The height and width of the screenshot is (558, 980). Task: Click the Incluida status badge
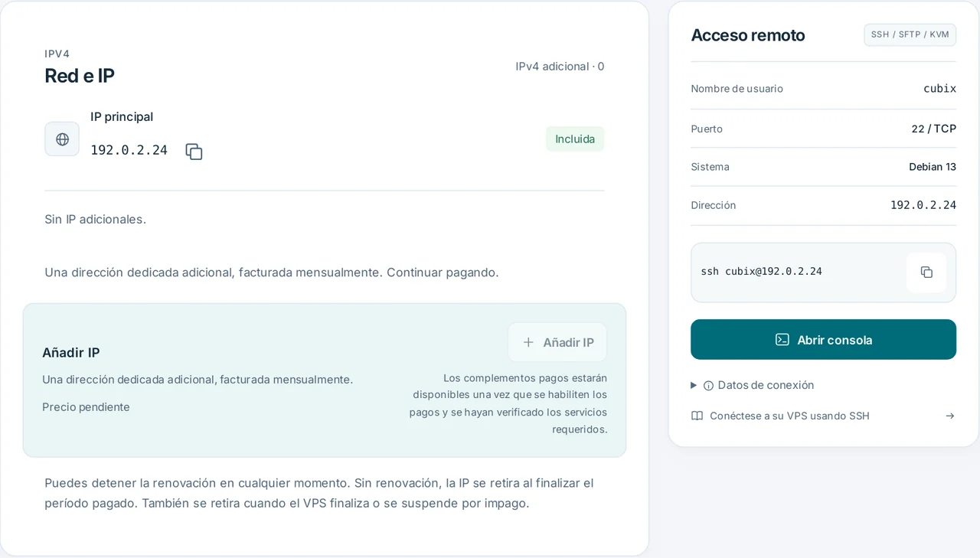point(575,139)
